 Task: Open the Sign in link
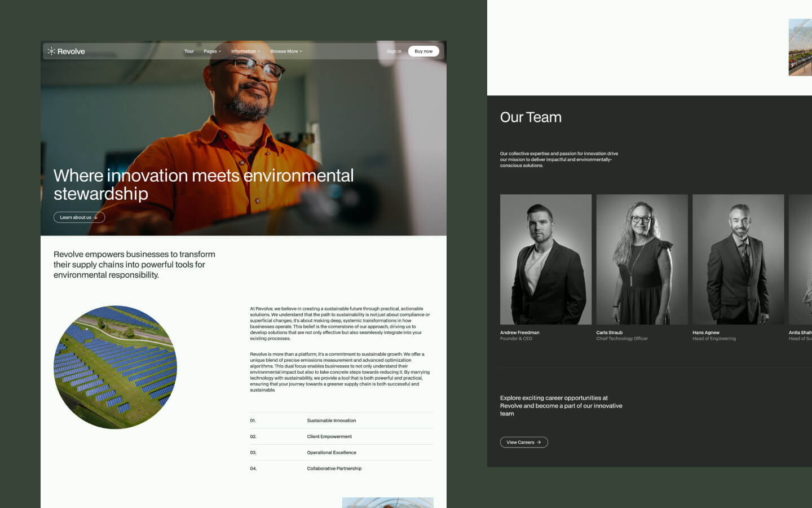(394, 51)
